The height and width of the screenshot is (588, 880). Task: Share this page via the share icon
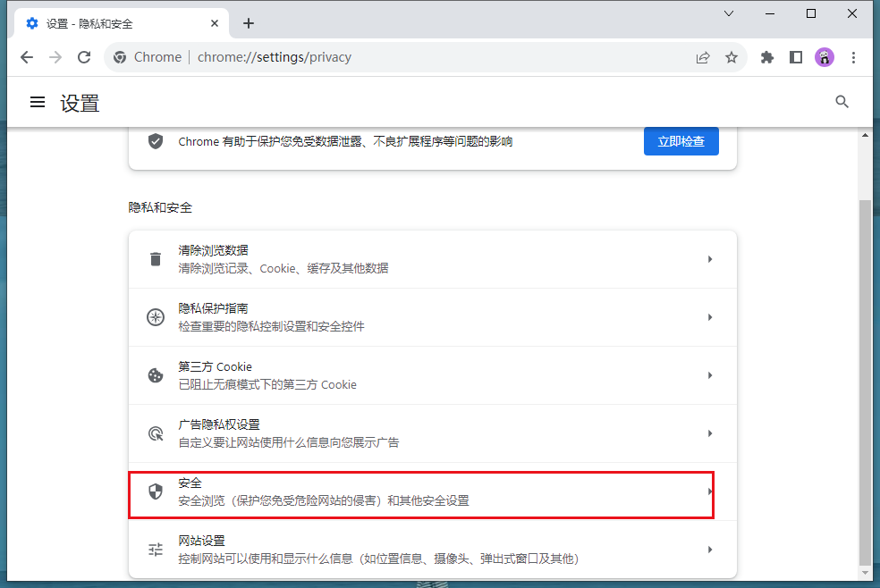703,57
